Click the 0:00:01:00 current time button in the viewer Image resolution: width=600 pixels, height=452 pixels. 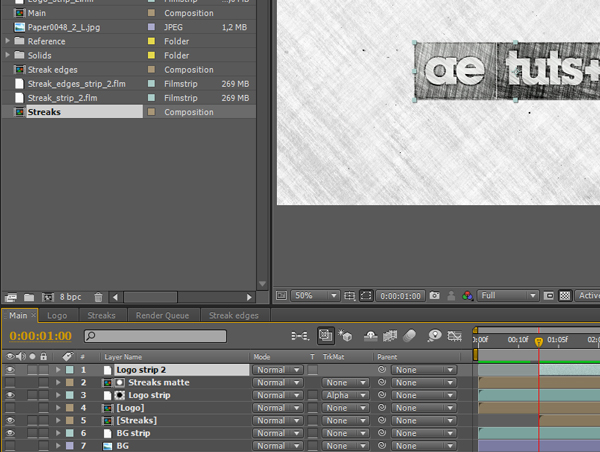pos(401,296)
